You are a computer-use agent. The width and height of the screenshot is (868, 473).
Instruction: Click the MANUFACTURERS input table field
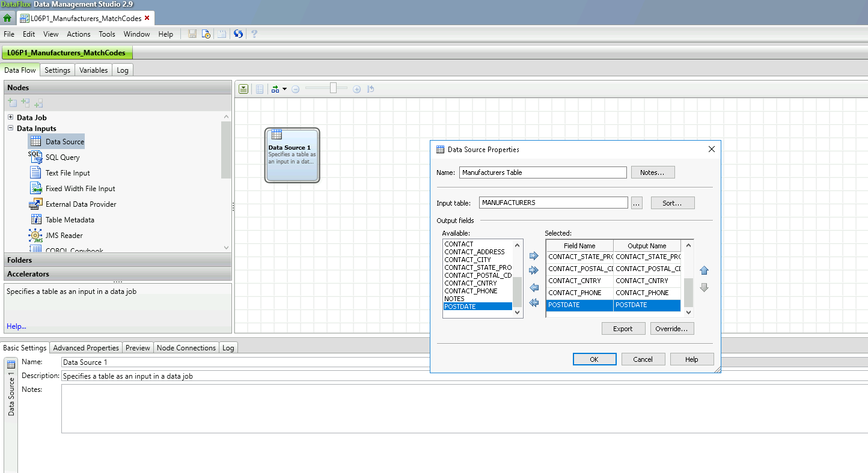point(553,203)
